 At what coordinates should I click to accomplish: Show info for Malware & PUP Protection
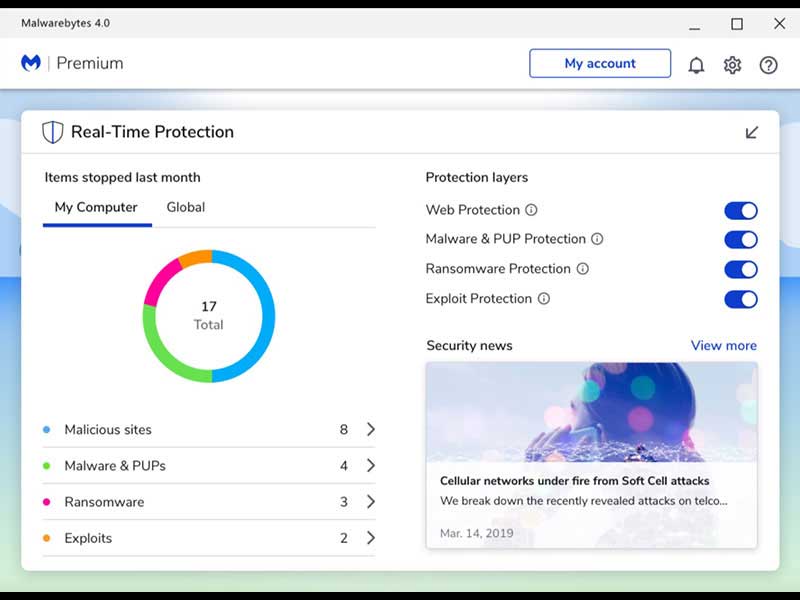pos(597,239)
